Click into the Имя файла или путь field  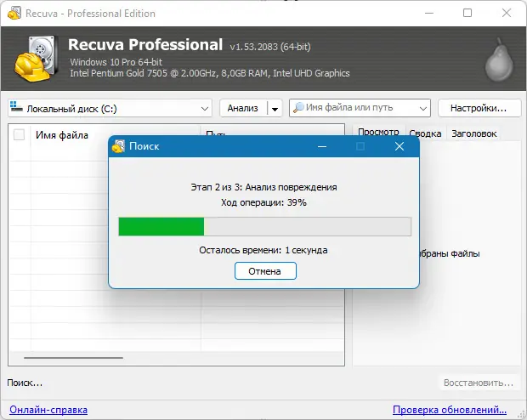pyautogui.click(x=360, y=108)
